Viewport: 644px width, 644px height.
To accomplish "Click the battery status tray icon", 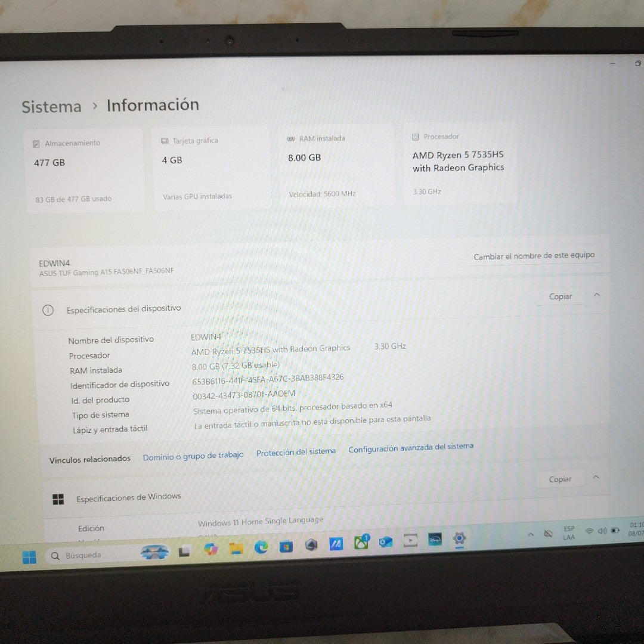I will (x=615, y=530).
